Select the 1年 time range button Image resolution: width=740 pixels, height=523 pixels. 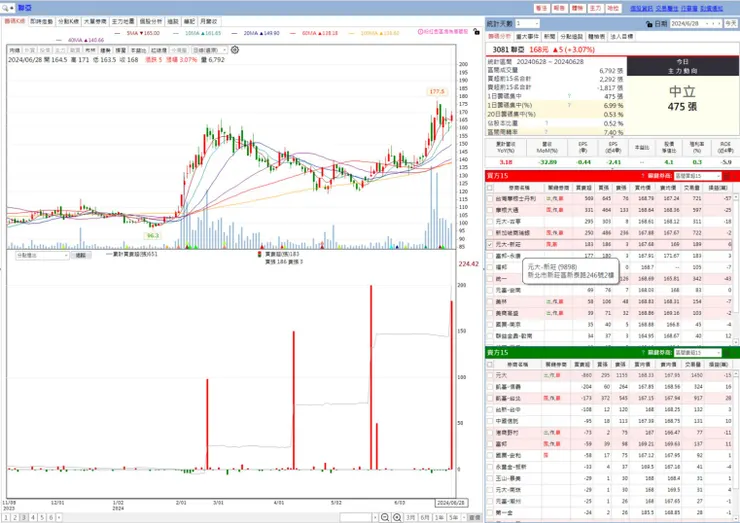(x=439, y=517)
